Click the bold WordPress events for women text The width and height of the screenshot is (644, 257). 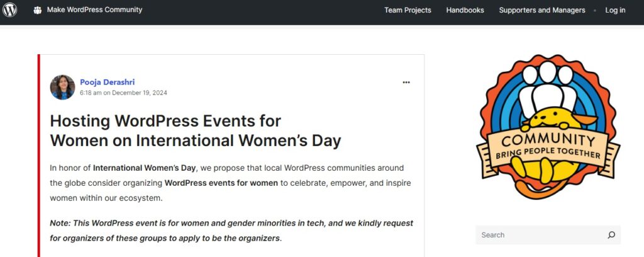221,183
